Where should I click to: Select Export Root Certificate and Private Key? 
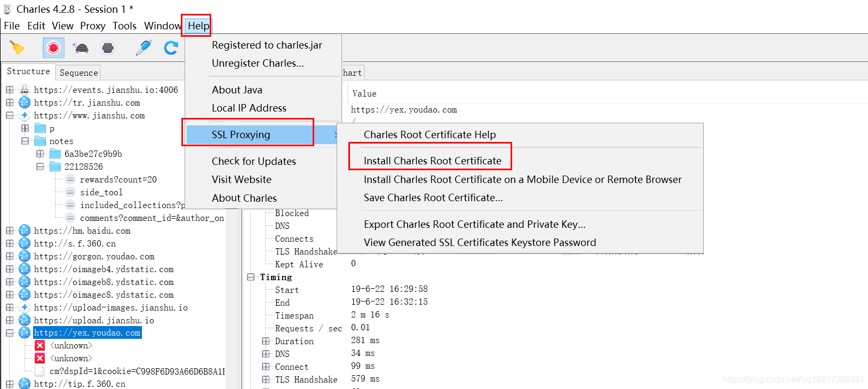[x=475, y=224]
